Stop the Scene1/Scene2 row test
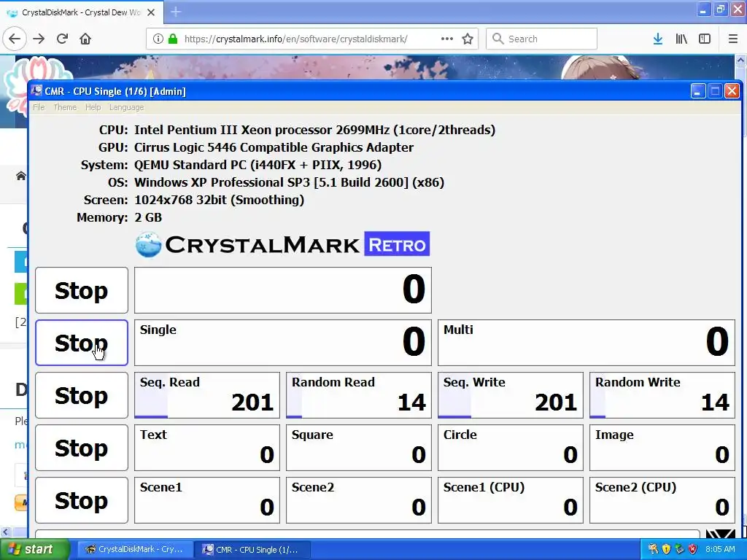747x560 pixels. pos(82,500)
